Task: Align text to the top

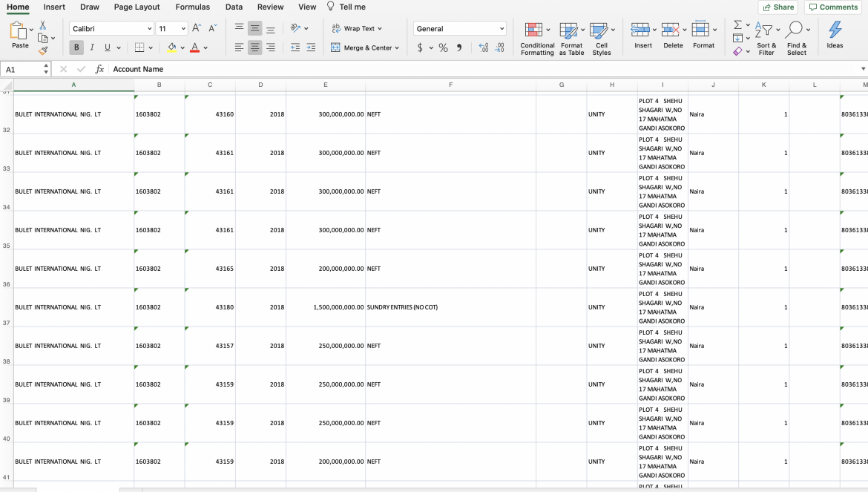Action: click(x=239, y=28)
